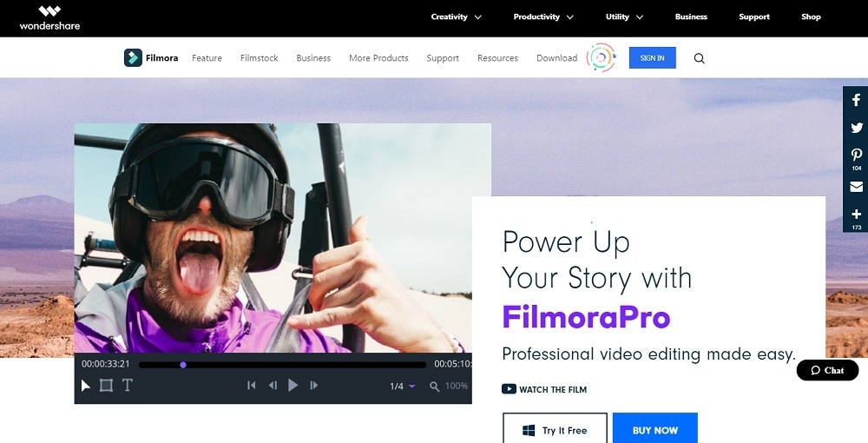Click the zoom magnifier icon in player

[435, 387]
